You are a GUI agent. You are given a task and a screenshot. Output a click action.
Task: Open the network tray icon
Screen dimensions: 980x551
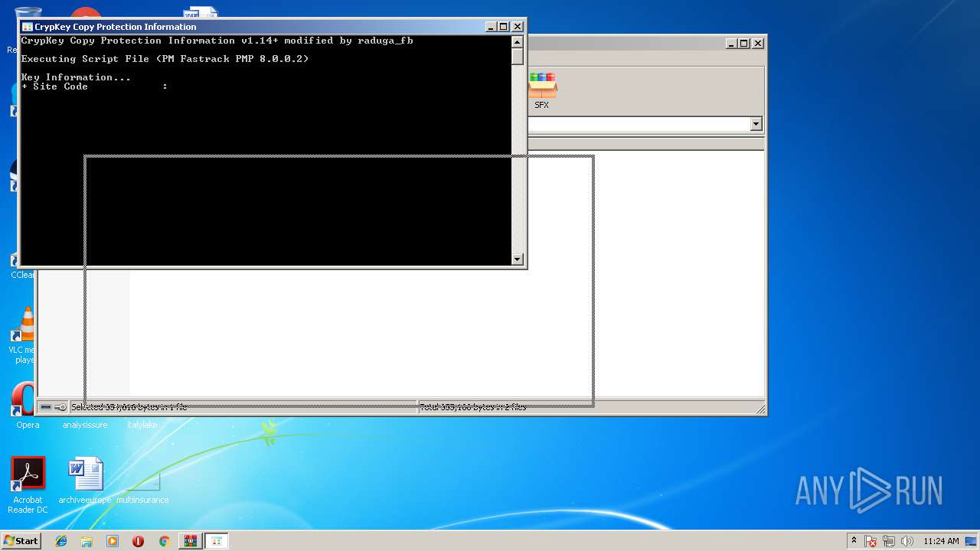889,541
